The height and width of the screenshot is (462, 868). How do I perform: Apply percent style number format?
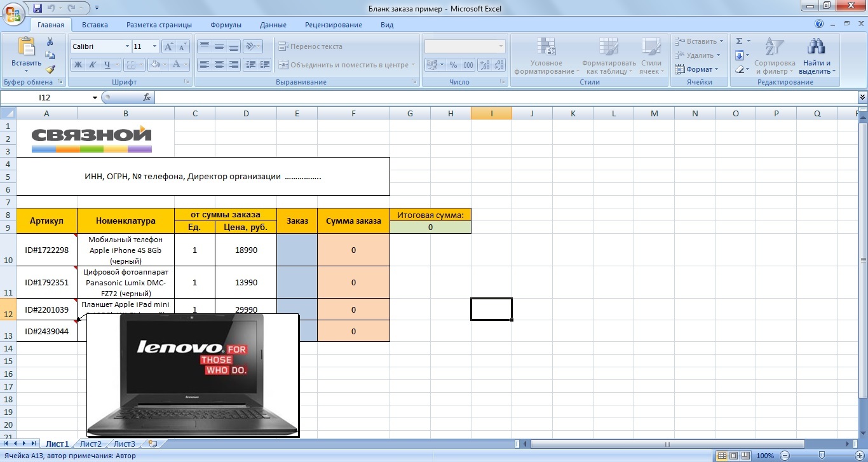(x=453, y=65)
